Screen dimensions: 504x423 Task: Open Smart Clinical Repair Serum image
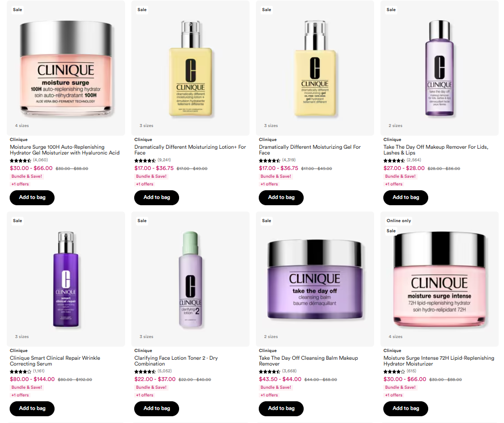pos(66,279)
